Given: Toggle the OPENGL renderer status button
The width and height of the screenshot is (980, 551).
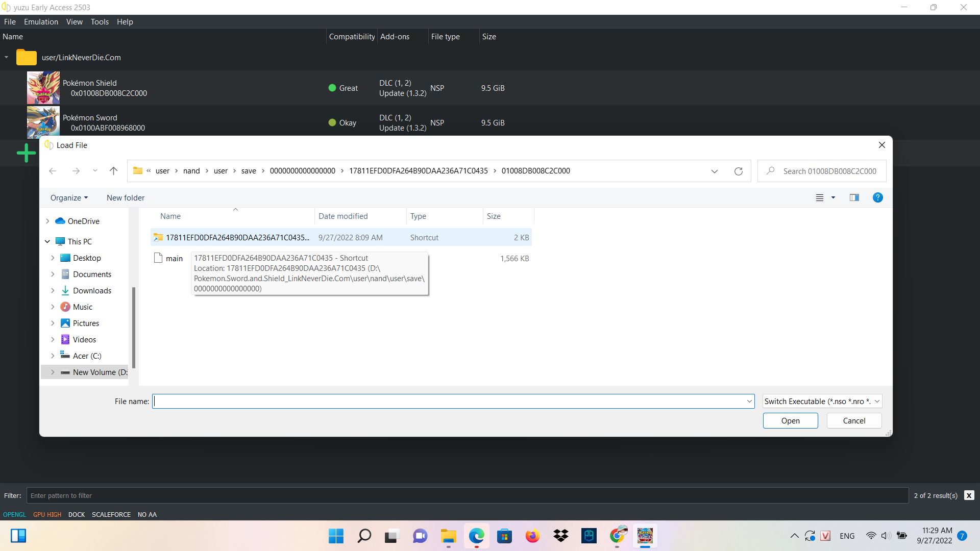Looking at the screenshot, I should (14, 514).
